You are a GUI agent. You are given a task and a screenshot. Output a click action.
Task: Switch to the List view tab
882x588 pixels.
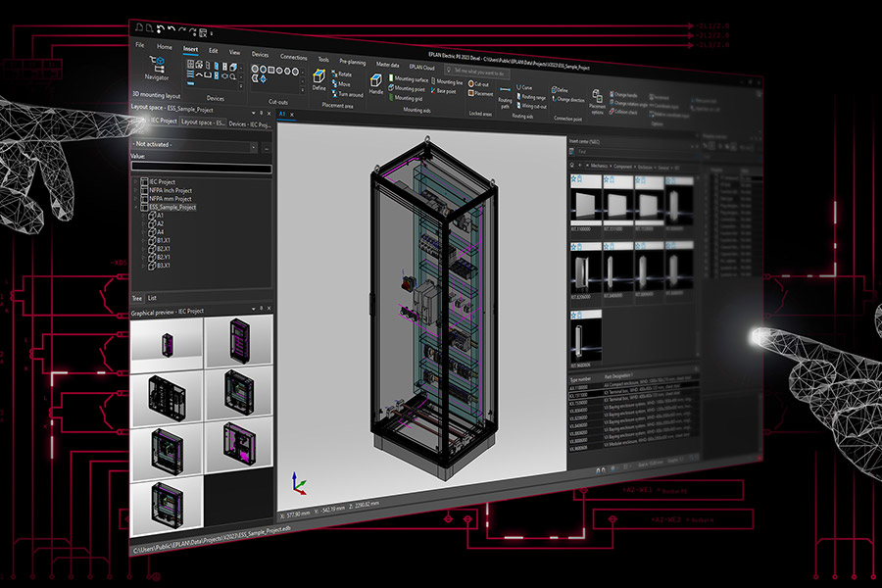coord(152,298)
